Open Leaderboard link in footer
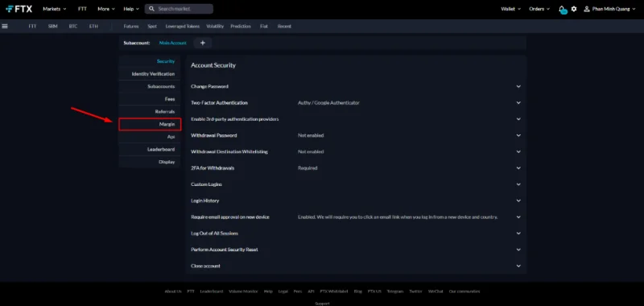Image resolution: width=644 pixels, height=306 pixels. [212, 292]
